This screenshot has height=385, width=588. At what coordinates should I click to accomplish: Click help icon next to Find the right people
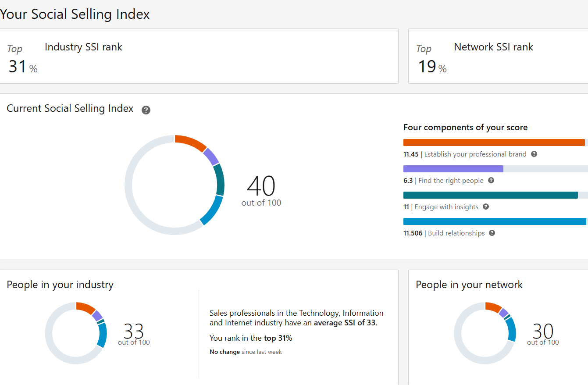(491, 181)
